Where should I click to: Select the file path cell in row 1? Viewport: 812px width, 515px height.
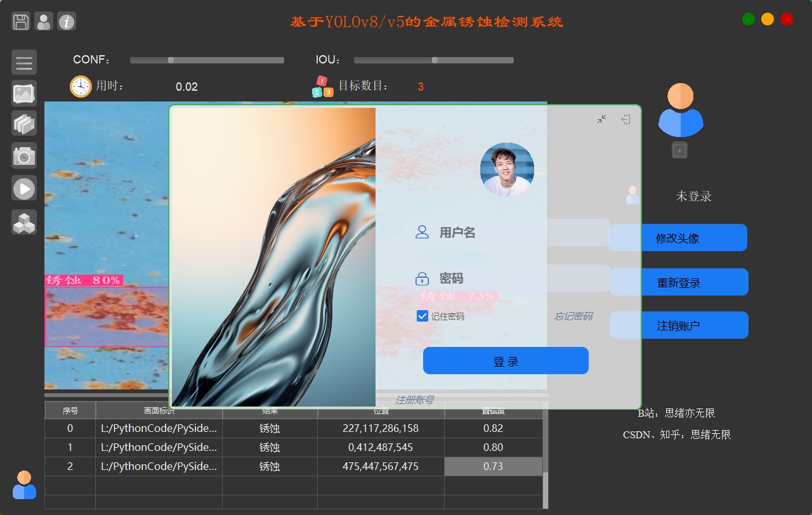[159, 447]
